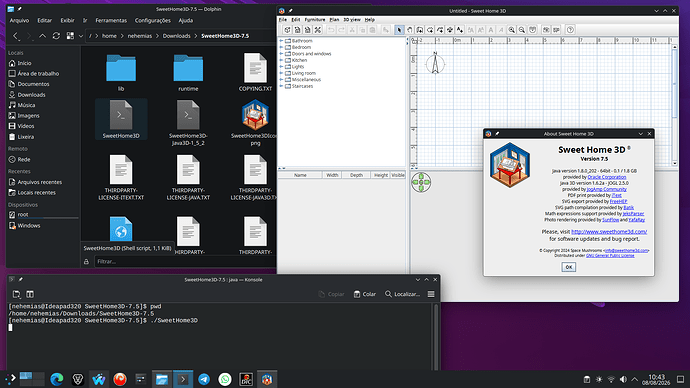Expand the Lights furniture category

[x=281, y=66]
